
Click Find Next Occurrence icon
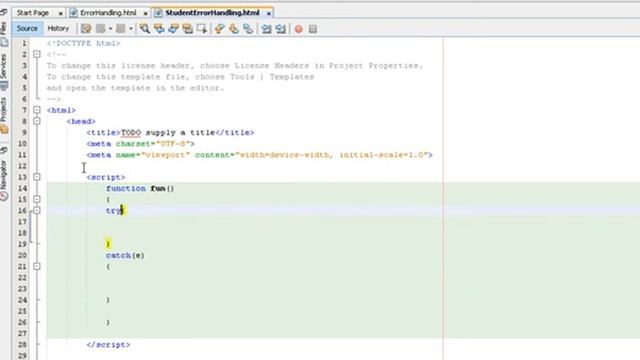coord(173,29)
